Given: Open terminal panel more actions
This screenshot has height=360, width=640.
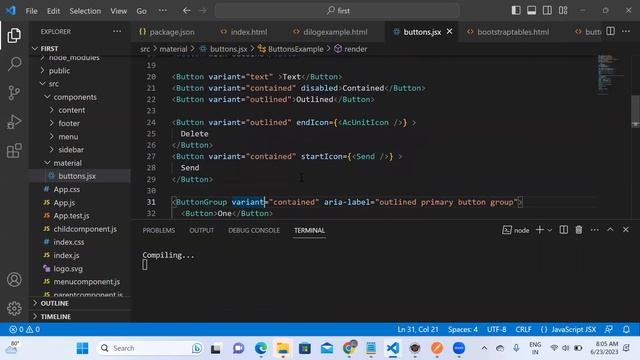Looking at the screenshot, I should (x=595, y=230).
